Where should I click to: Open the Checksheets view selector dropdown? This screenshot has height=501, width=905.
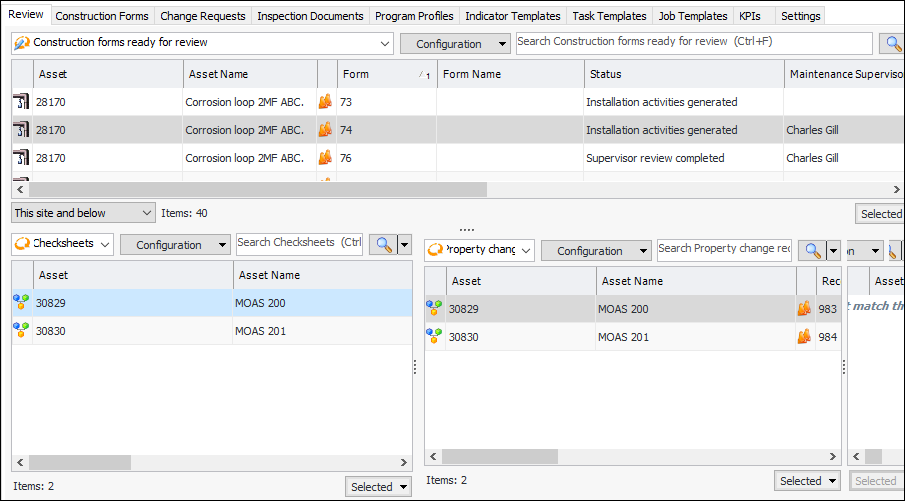click(105, 245)
